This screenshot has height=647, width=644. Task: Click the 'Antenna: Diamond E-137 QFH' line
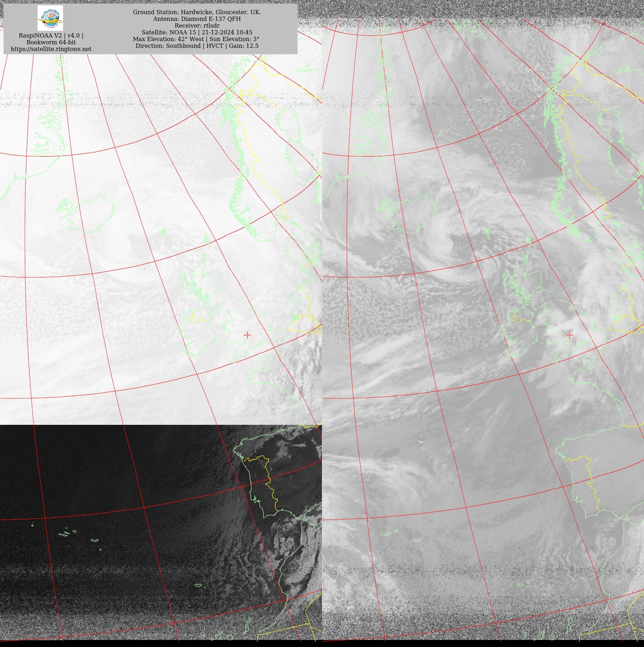click(x=197, y=19)
